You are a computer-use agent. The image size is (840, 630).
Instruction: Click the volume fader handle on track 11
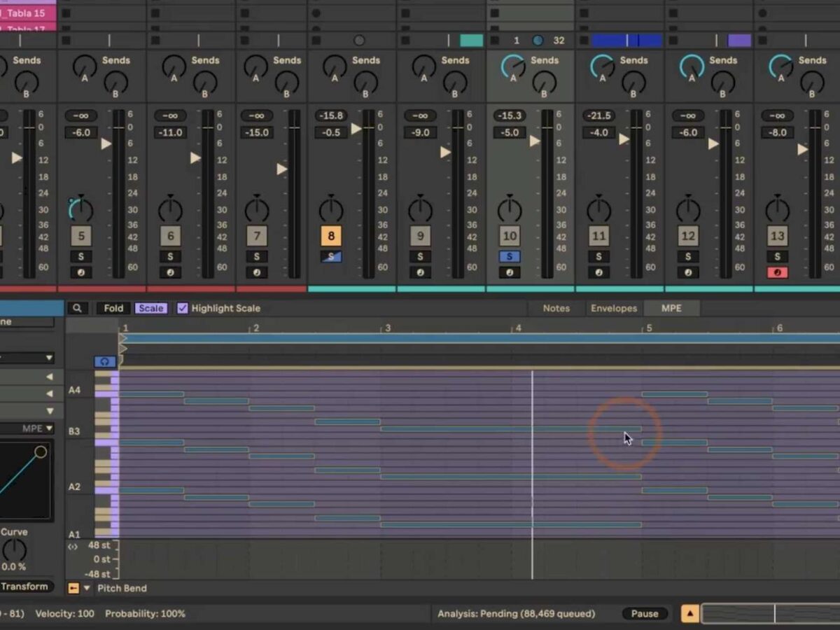point(624,139)
